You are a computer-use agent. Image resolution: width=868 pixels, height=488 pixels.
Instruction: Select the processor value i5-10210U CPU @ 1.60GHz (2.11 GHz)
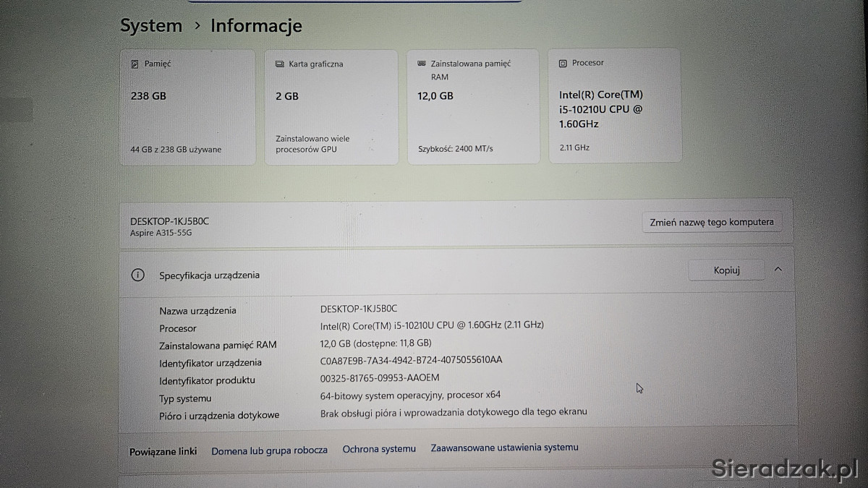click(432, 325)
